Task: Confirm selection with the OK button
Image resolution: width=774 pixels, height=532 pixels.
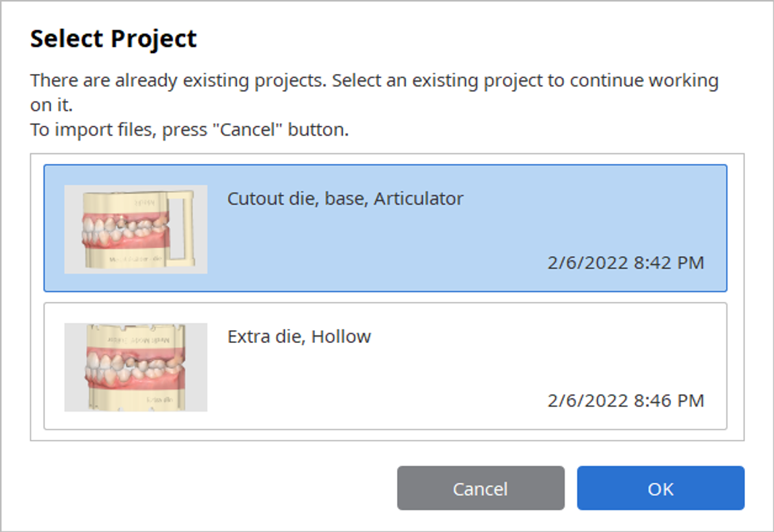Action: pos(660,488)
